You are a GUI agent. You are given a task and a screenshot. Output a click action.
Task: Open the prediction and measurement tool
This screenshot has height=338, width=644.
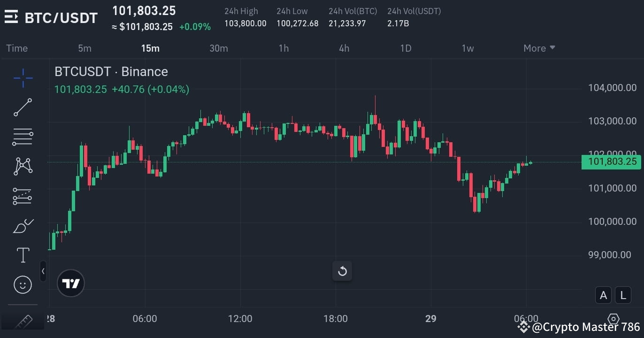click(22, 196)
